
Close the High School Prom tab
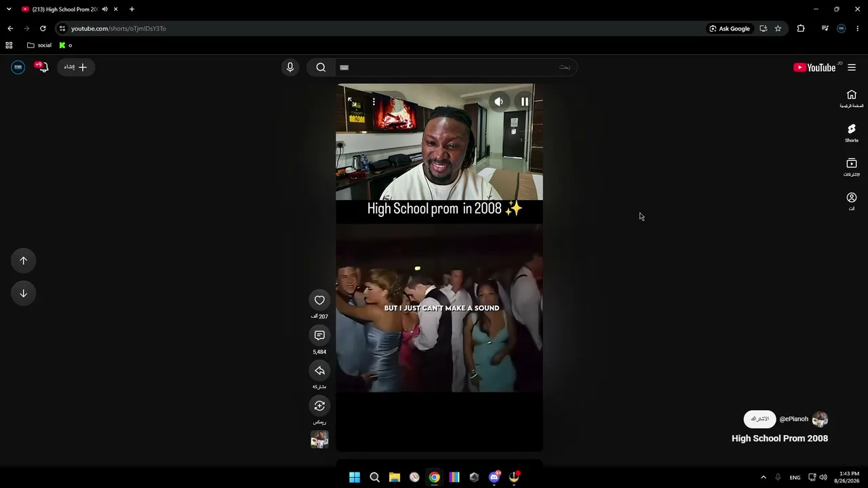pos(116,9)
